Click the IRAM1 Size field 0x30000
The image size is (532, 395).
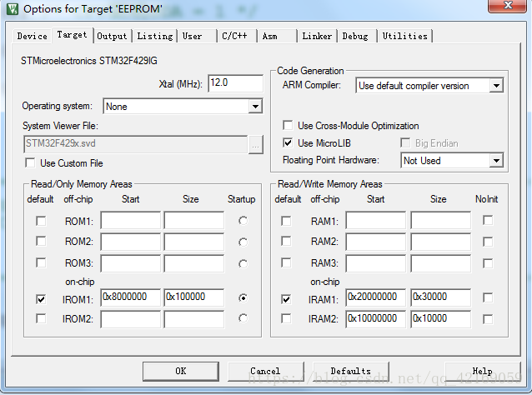pos(441,297)
